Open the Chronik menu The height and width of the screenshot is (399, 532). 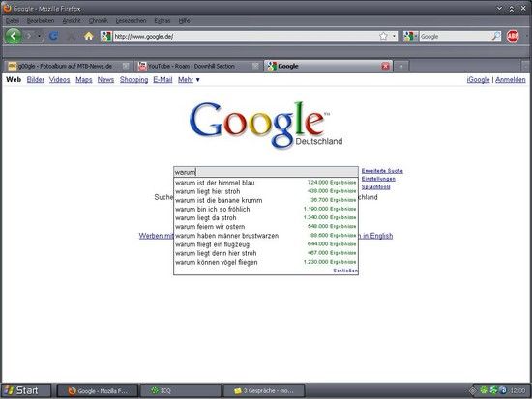98,20
